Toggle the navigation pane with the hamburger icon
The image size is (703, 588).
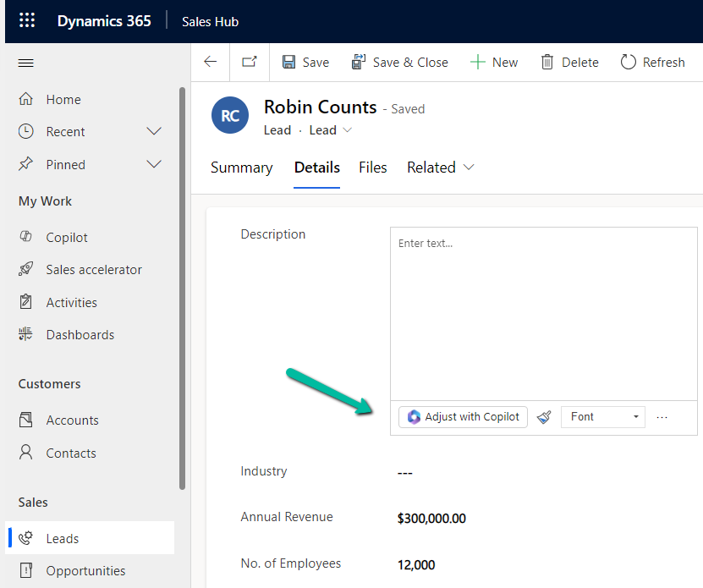point(25,62)
